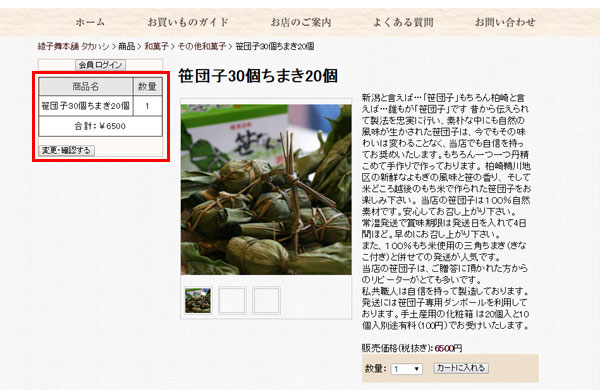
Task: Open よくある質問 navigation item
Action: click(x=403, y=22)
